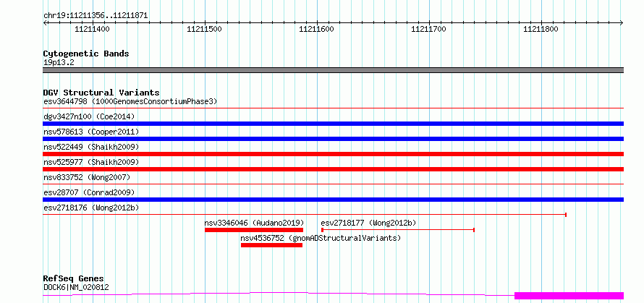Open variant nsv4536752 (gnomADStructuralVariants) label
Screen dimensions: 644x303
(x=321, y=238)
